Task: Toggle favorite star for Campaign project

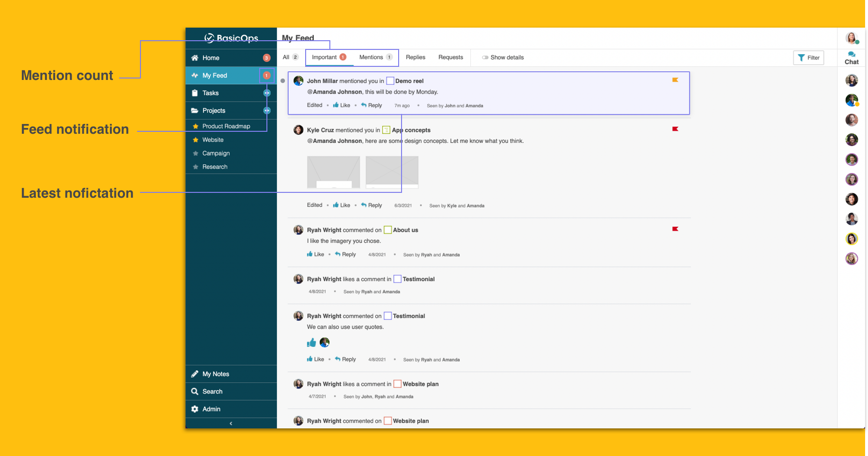Action: (196, 153)
